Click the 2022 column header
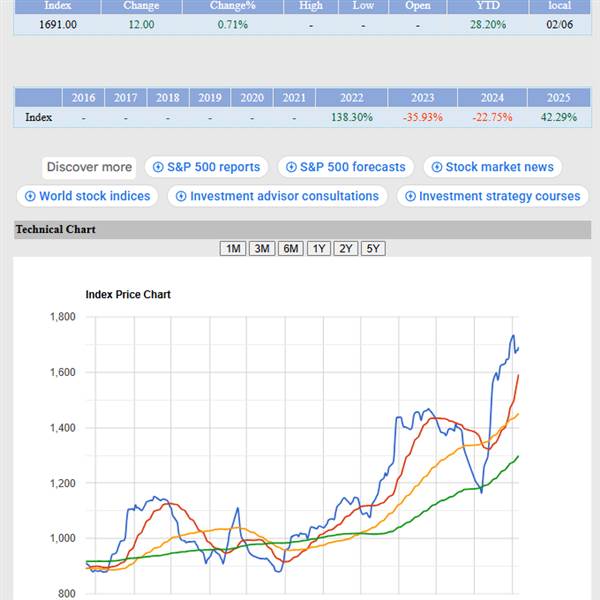Viewport: 600px width, 600px height. pos(352,98)
